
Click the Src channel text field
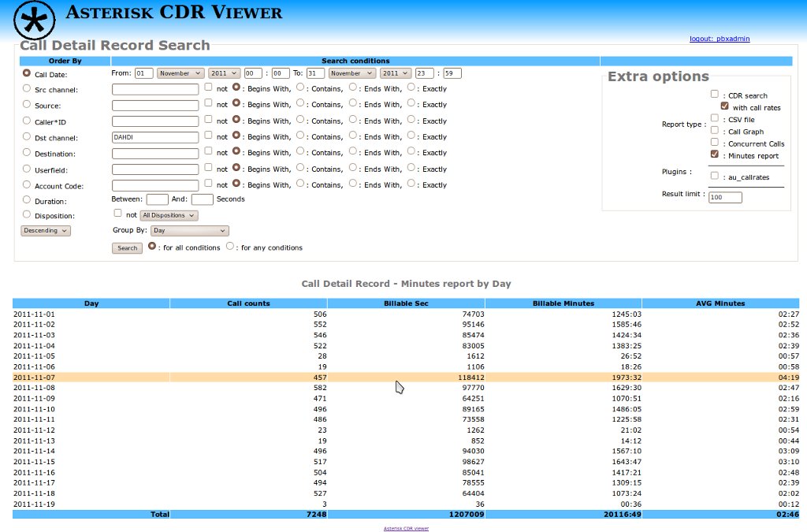pyautogui.click(x=155, y=89)
